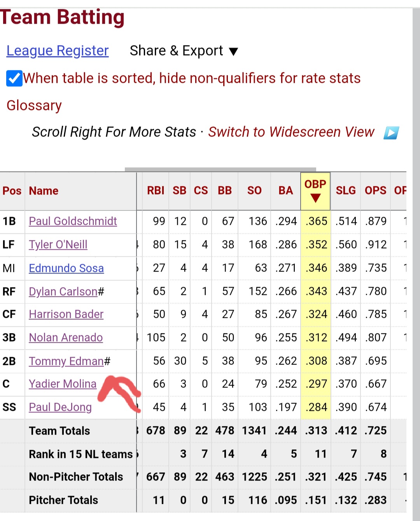Open the Glossary link
The height and width of the screenshot is (521, 420).
[x=34, y=105]
